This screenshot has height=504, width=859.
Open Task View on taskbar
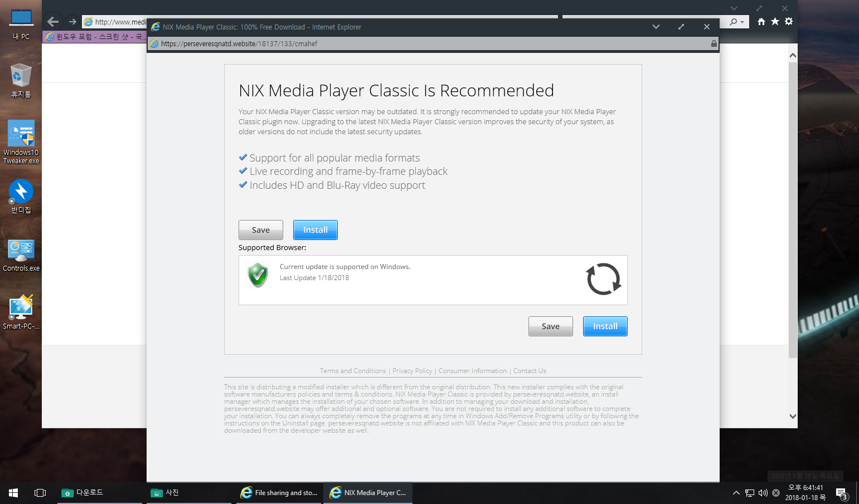pos(40,493)
